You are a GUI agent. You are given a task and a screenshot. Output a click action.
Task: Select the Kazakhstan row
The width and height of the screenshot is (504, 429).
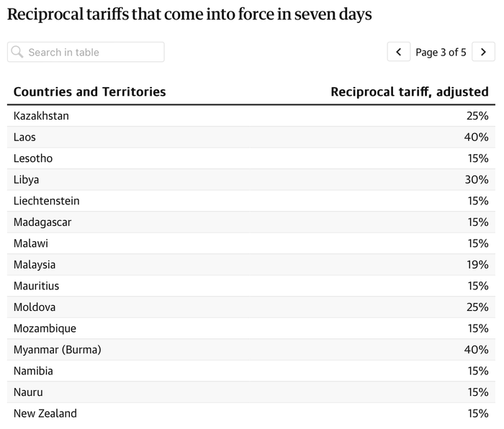click(x=251, y=116)
